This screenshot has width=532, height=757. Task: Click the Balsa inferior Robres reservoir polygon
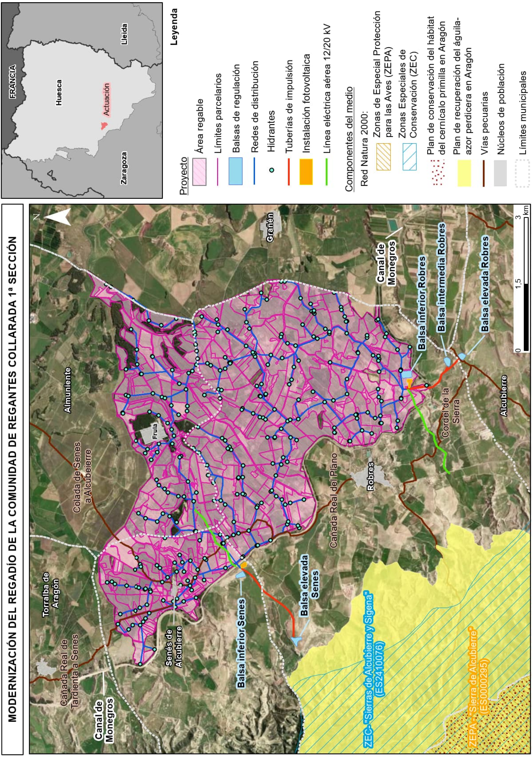click(x=407, y=374)
